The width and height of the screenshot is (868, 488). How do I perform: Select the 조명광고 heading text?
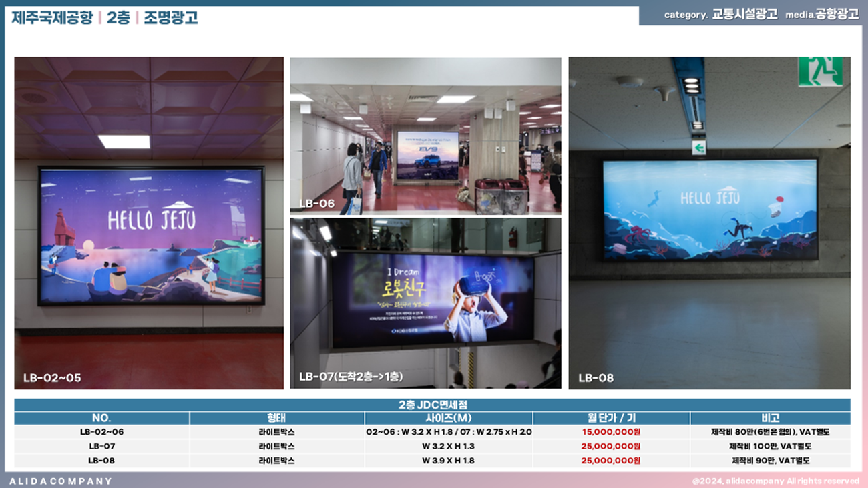[171, 18]
